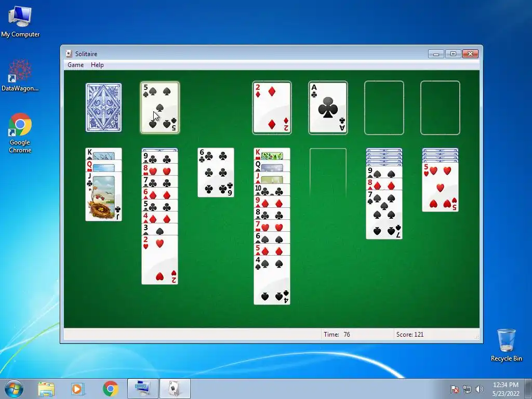Select the 5 of clubs in second column

click(x=160, y=206)
